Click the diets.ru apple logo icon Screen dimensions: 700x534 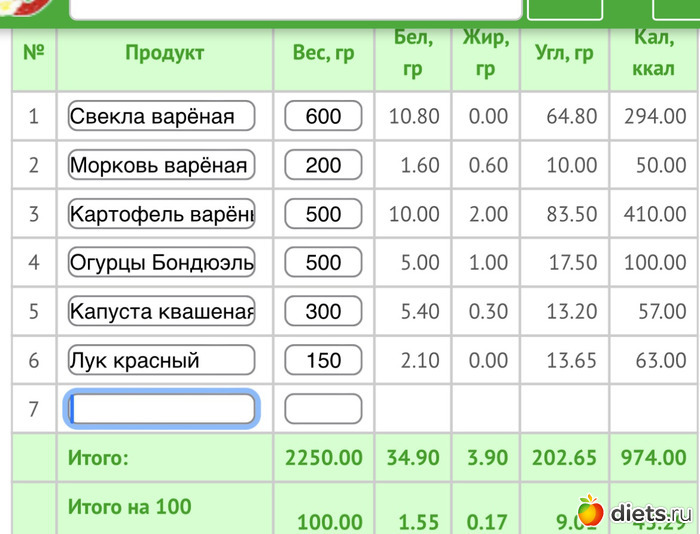(590, 511)
